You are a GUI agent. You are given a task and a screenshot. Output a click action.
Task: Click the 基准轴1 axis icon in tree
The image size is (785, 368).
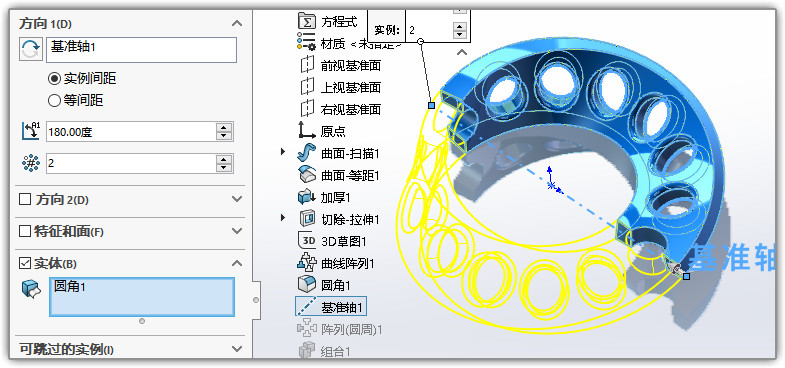pyautogui.click(x=306, y=306)
